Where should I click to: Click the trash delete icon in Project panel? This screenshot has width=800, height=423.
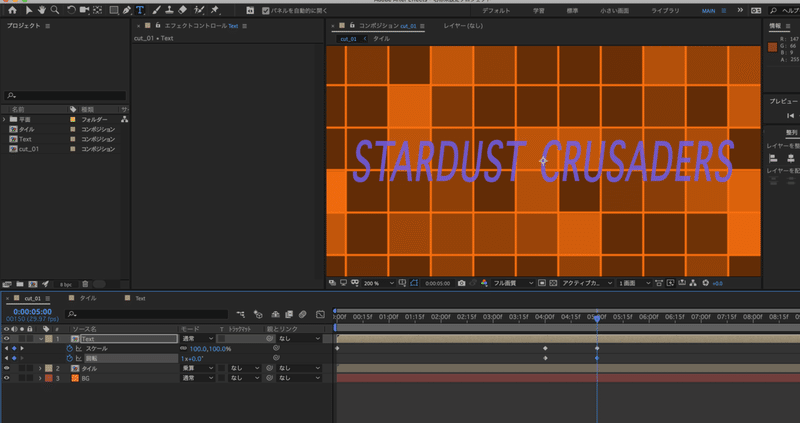(x=85, y=284)
